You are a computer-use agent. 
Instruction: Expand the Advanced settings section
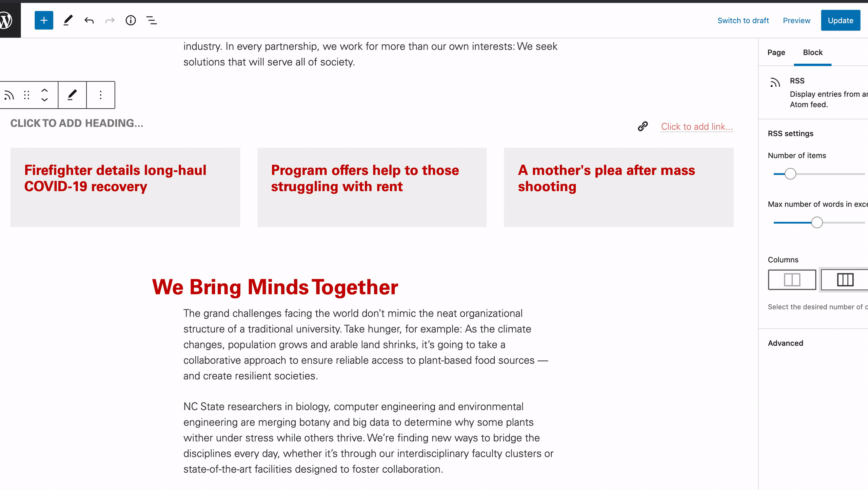click(786, 343)
